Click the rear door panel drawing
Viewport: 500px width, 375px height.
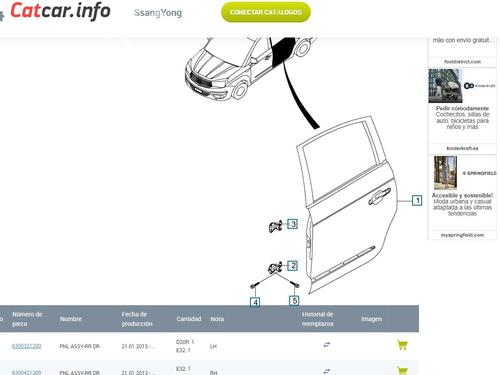tap(347, 206)
